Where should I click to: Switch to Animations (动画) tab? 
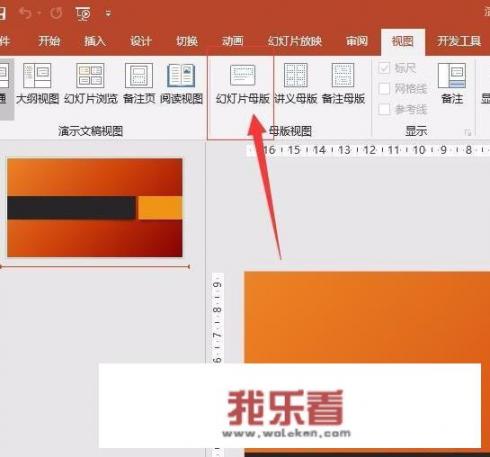click(233, 41)
